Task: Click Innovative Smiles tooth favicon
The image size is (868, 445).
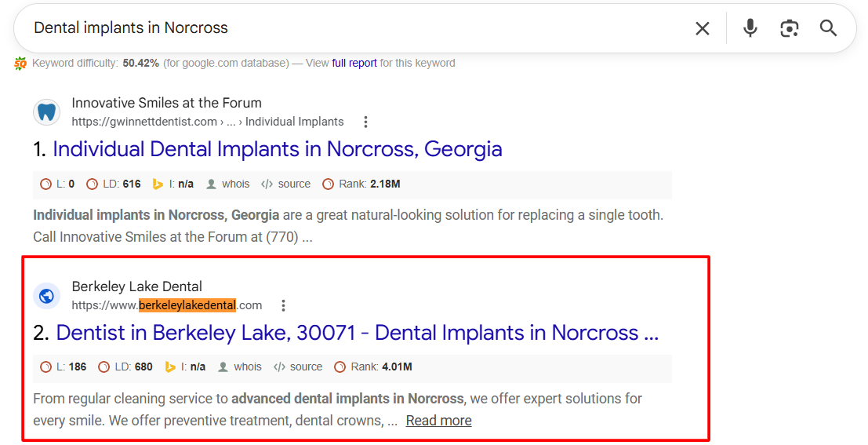Action: 46,112
